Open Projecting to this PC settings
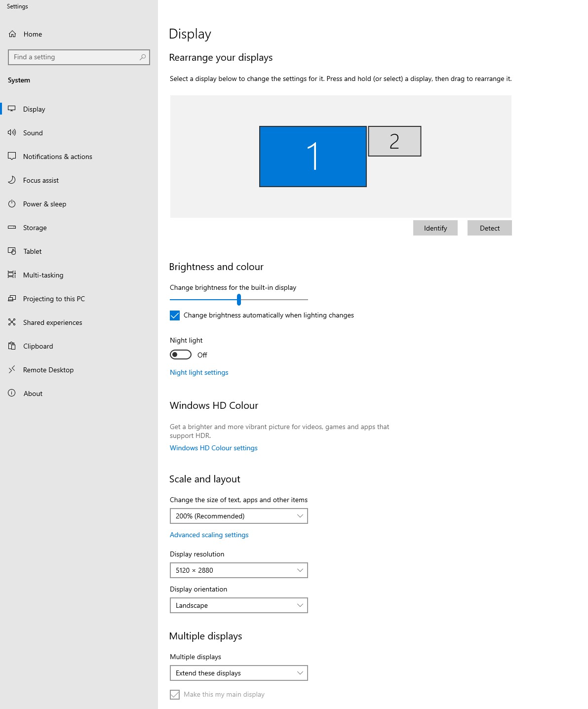The image size is (588, 709). click(79, 299)
